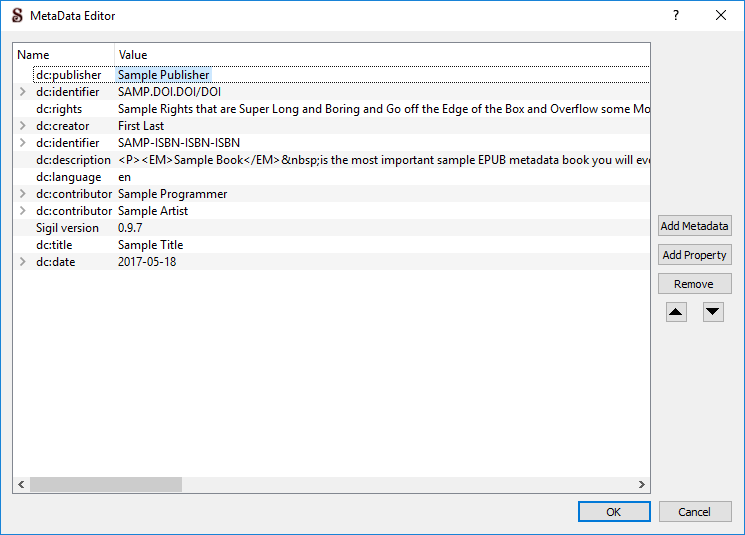Screen dimensions: 745x535
Task: Click the Sigil logo in title bar
Action: [16, 15]
